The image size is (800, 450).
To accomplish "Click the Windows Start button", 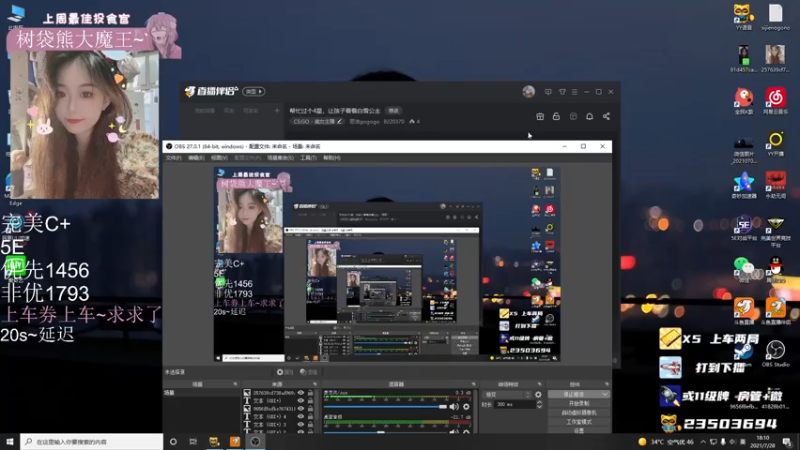I will tap(10, 442).
